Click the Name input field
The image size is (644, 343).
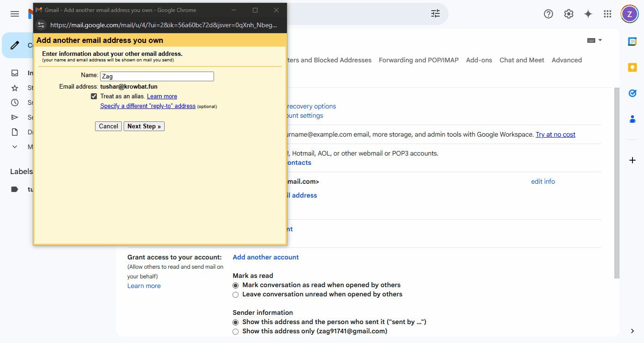point(157,76)
